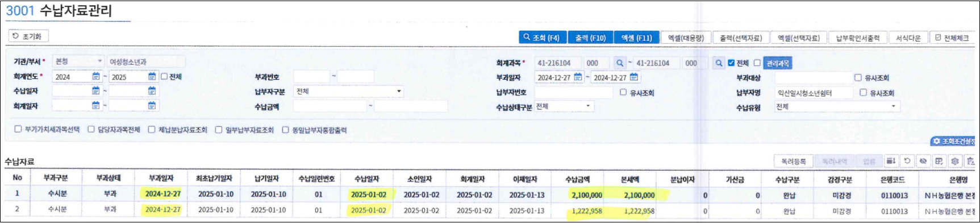Check the box beside 관리과목
980x223 pixels.
(x=757, y=63)
